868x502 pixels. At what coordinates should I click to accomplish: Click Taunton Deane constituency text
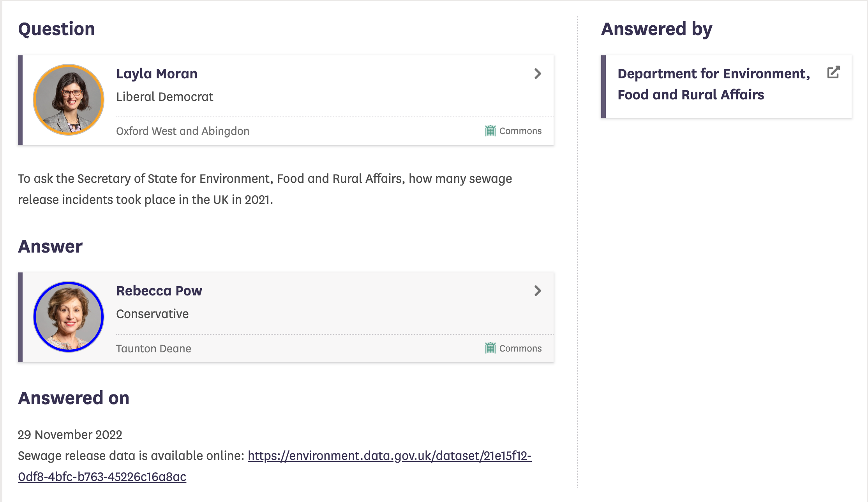point(153,348)
